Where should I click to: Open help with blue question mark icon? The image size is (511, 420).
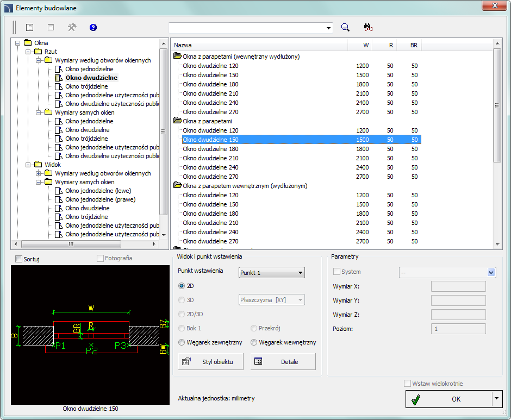click(93, 27)
